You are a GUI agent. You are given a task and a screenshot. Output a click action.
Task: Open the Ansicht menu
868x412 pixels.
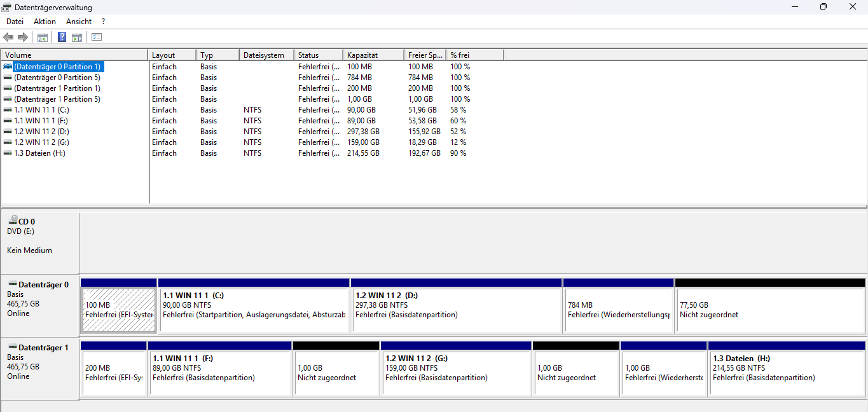pos(79,22)
